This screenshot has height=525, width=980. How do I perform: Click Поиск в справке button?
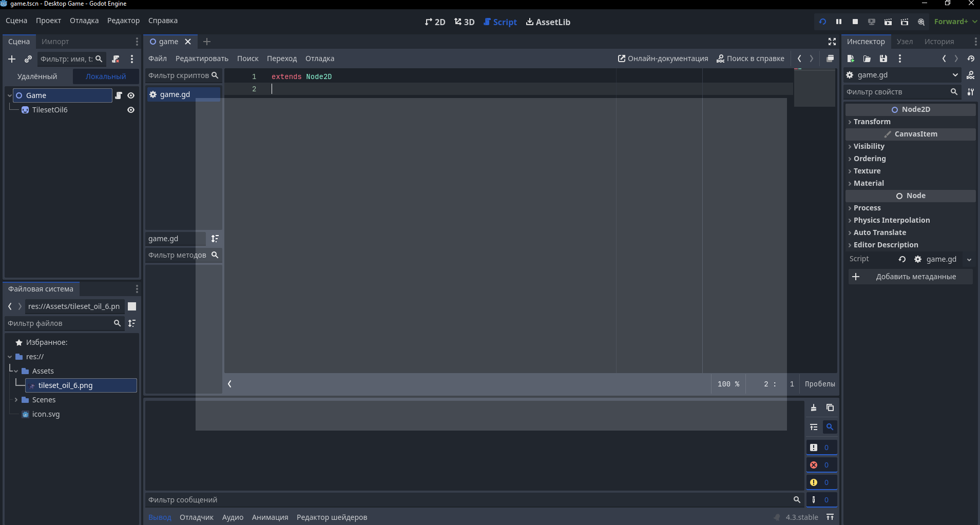point(751,59)
